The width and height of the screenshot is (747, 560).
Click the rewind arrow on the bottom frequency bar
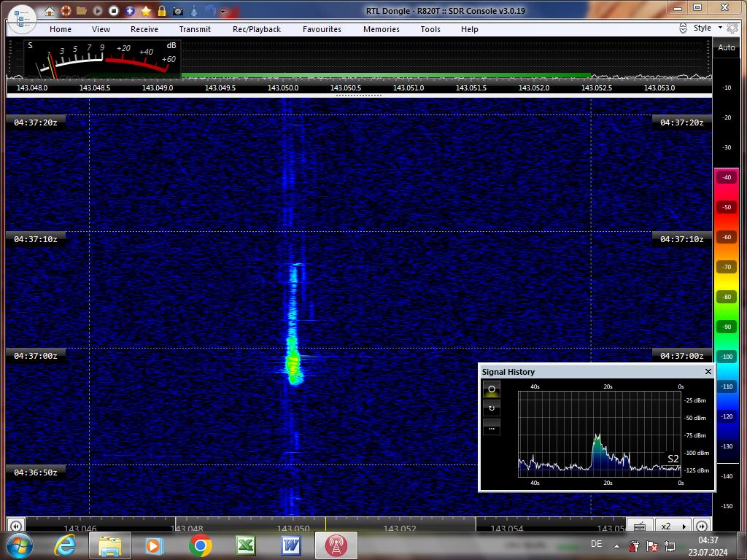click(16, 526)
